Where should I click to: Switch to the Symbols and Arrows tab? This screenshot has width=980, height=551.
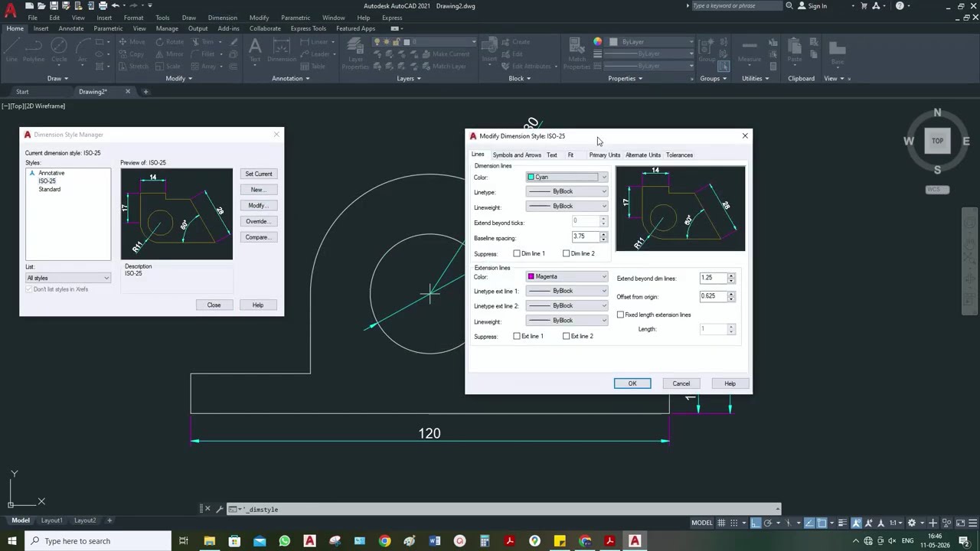(517, 155)
